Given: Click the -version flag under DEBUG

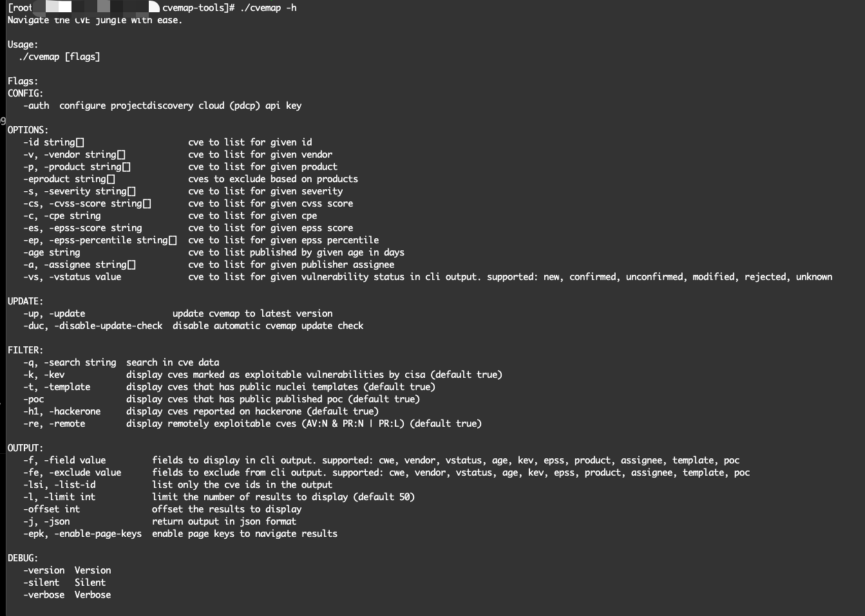Looking at the screenshot, I should point(44,570).
